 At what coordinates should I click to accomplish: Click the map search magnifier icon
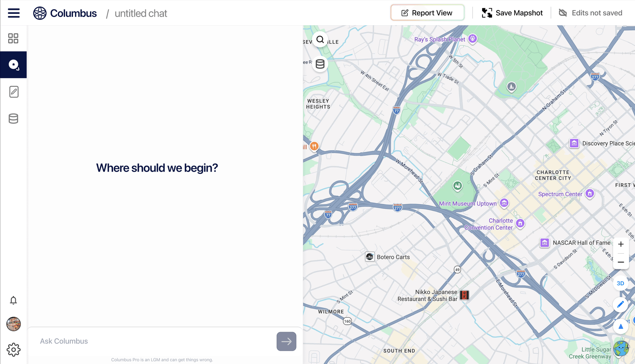320,40
